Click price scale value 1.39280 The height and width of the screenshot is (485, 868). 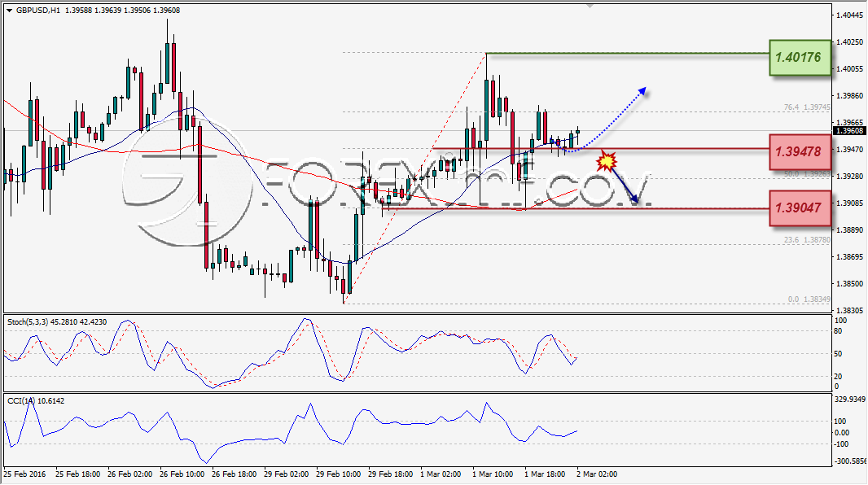(850, 177)
